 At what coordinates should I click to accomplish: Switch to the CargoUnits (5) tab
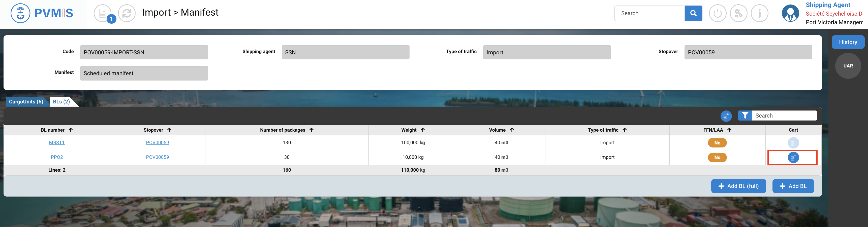pyautogui.click(x=26, y=102)
